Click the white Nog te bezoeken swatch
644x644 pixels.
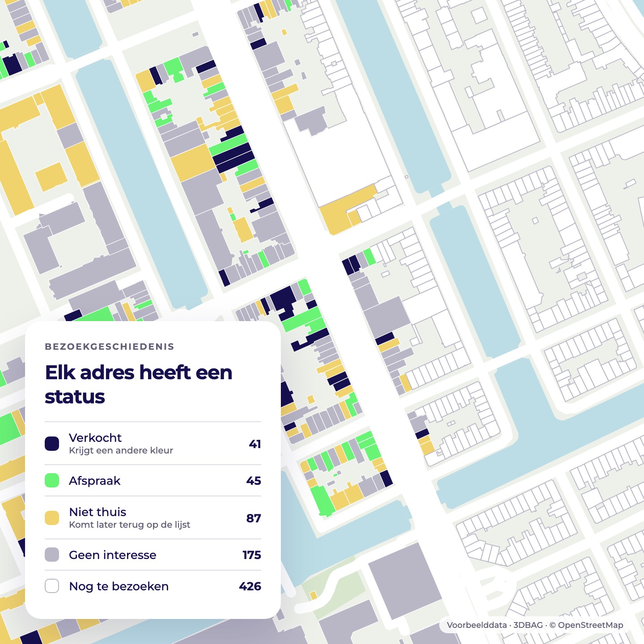tap(52, 586)
